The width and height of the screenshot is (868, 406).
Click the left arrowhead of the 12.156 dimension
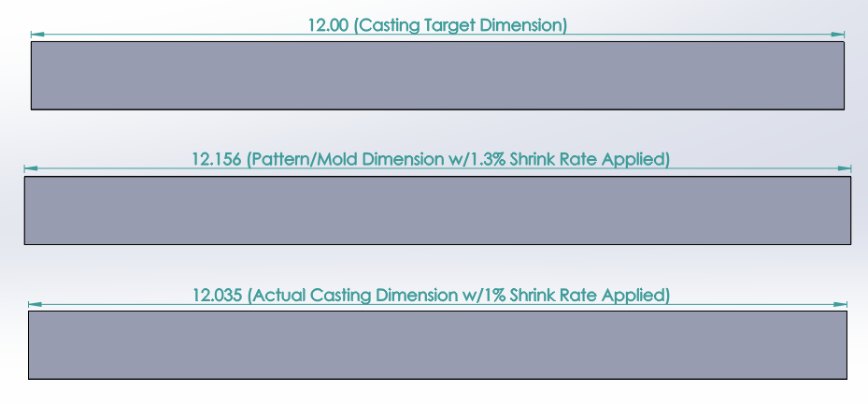point(31,168)
